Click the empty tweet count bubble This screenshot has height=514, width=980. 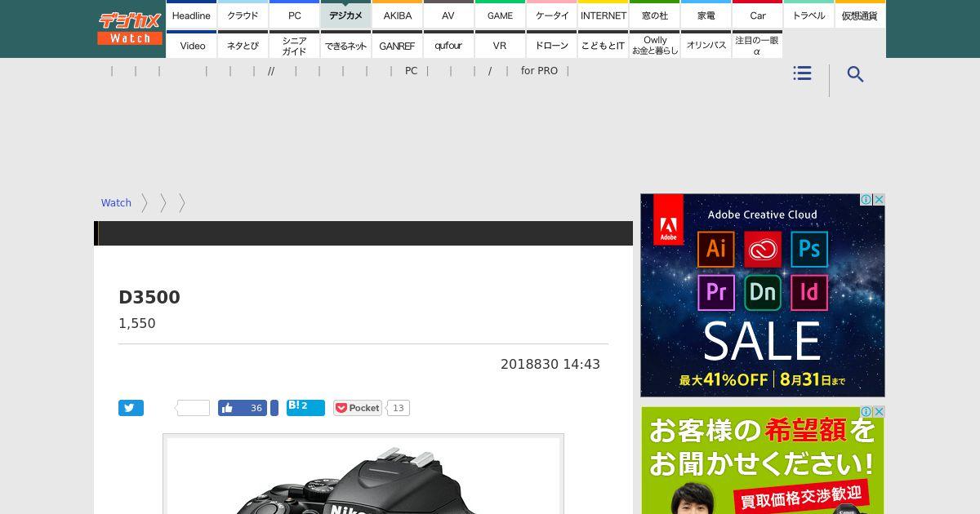194,408
